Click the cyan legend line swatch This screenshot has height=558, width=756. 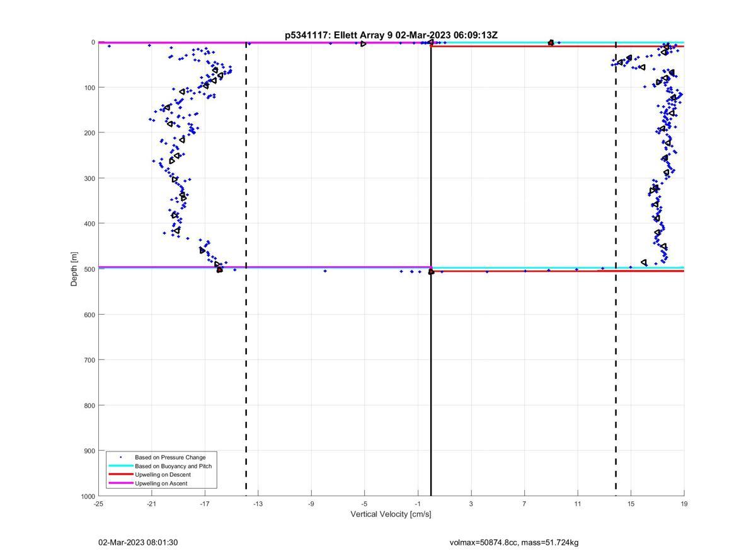[x=120, y=466]
